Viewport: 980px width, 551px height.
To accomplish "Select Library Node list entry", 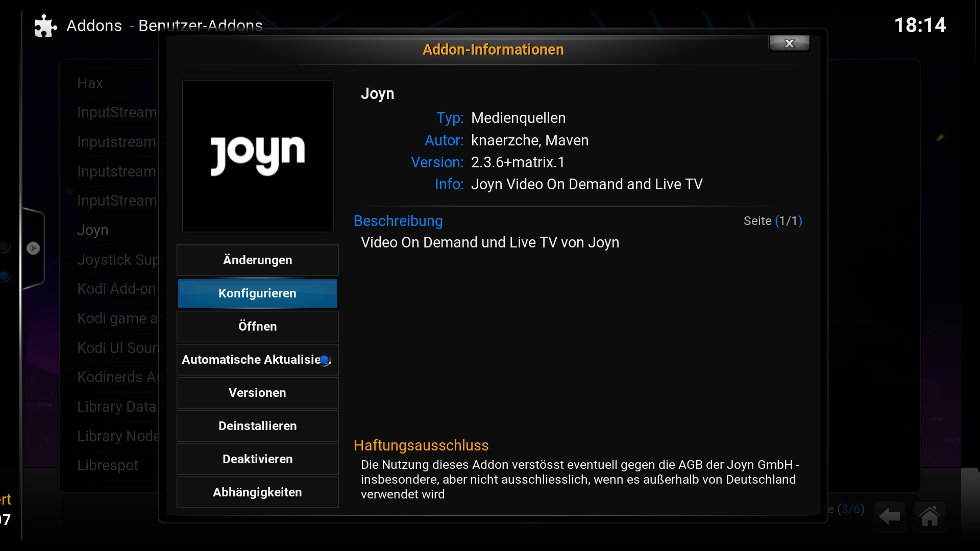I will tap(118, 436).
